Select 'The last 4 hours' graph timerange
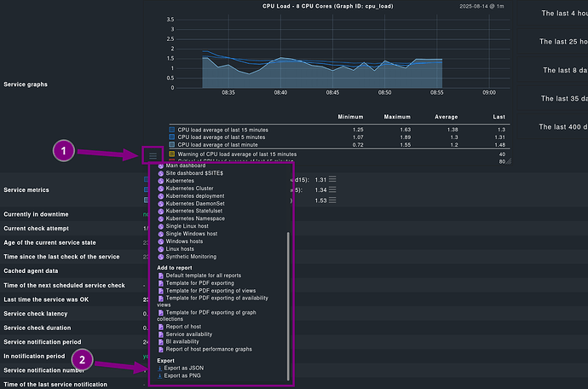This screenshot has width=588, height=389. click(562, 13)
